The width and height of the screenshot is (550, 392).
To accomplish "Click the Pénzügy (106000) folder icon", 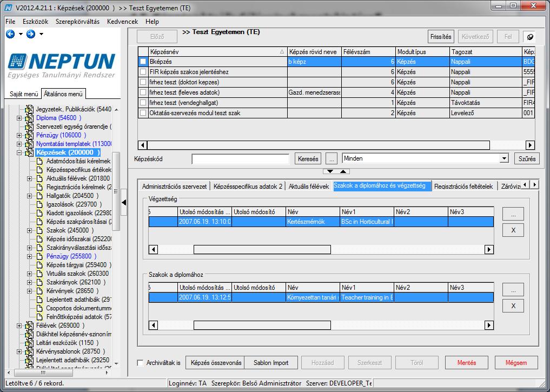I will coord(30,135).
